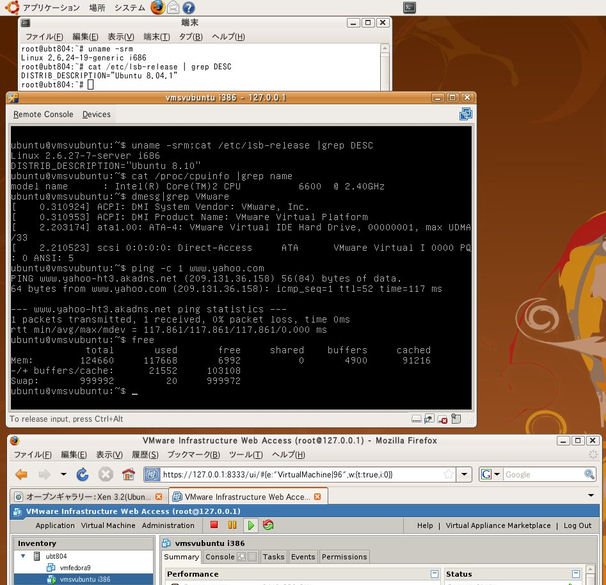Open the address bar history dropdown
The height and width of the screenshot is (585, 606).
coord(464,474)
